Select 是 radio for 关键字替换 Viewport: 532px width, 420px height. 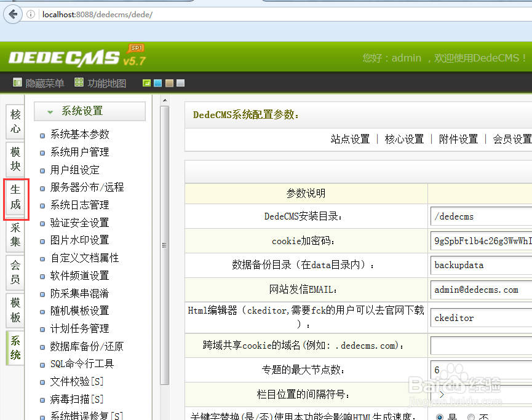(x=440, y=417)
